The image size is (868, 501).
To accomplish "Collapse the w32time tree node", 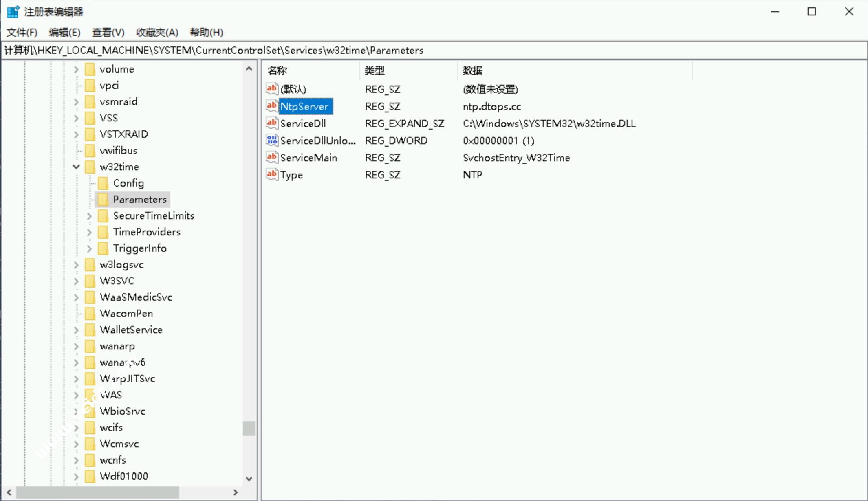I will 76,167.
